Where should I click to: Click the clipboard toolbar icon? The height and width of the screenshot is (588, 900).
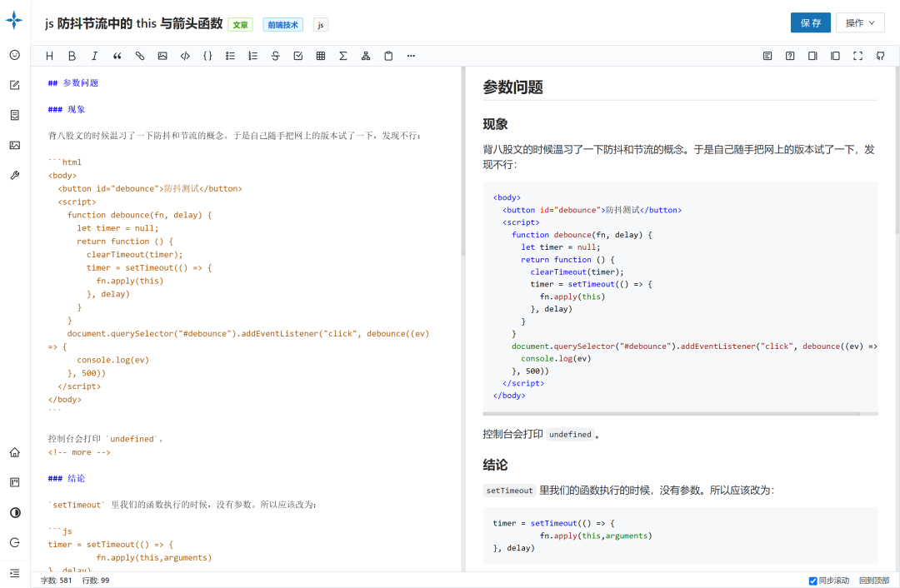pyautogui.click(x=388, y=56)
